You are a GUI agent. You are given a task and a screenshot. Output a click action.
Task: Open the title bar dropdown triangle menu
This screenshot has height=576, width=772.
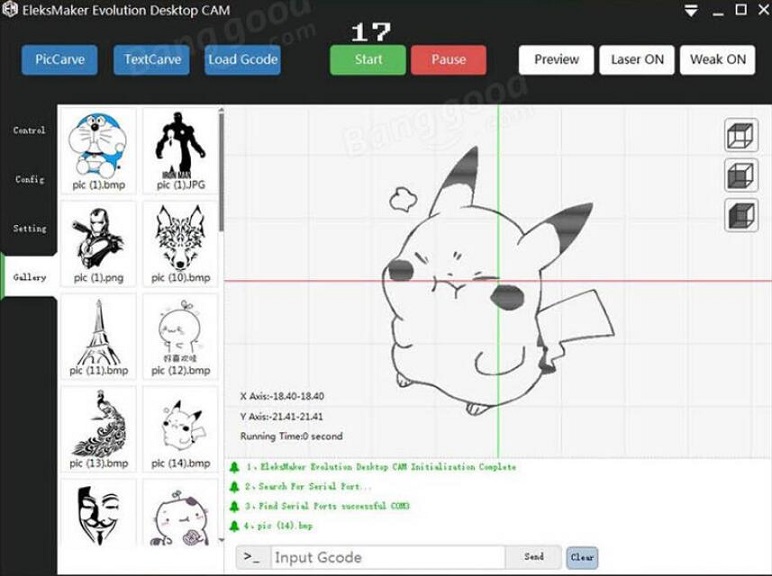(x=691, y=10)
